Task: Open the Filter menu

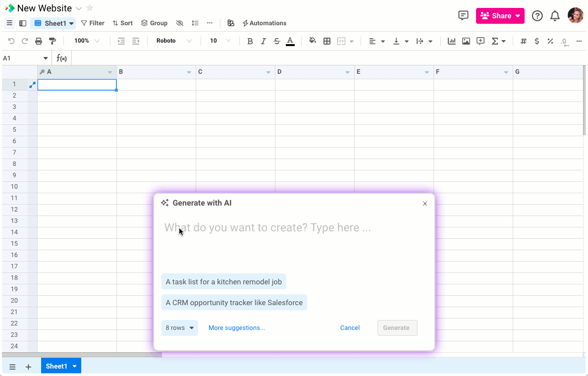Action: click(93, 23)
